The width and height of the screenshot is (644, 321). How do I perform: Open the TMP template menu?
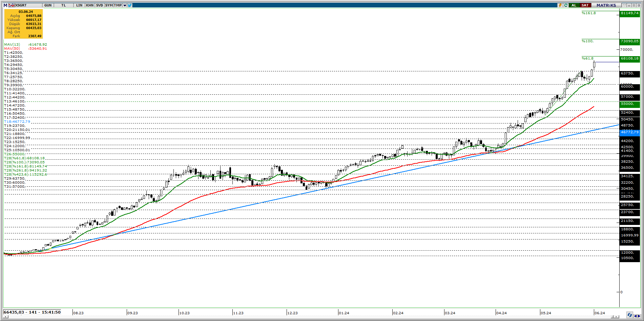[118, 5]
